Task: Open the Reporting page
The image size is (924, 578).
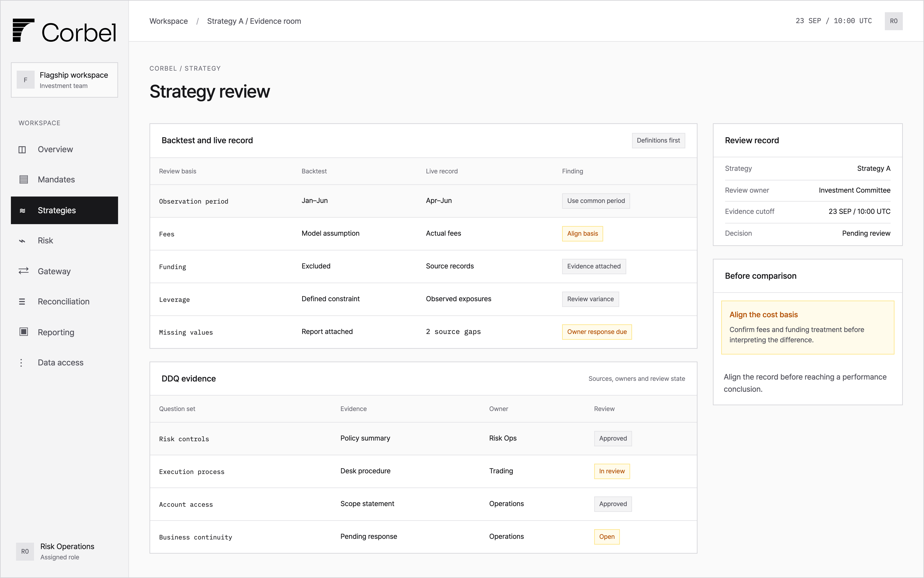Action: point(64,332)
